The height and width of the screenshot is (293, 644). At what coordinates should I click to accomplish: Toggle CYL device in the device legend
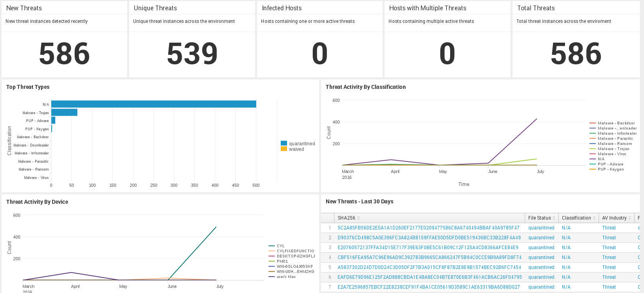pyautogui.click(x=277, y=246)
